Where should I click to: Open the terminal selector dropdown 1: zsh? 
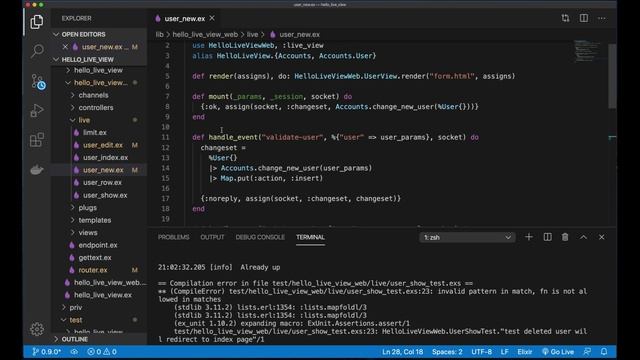pos(467,237)
